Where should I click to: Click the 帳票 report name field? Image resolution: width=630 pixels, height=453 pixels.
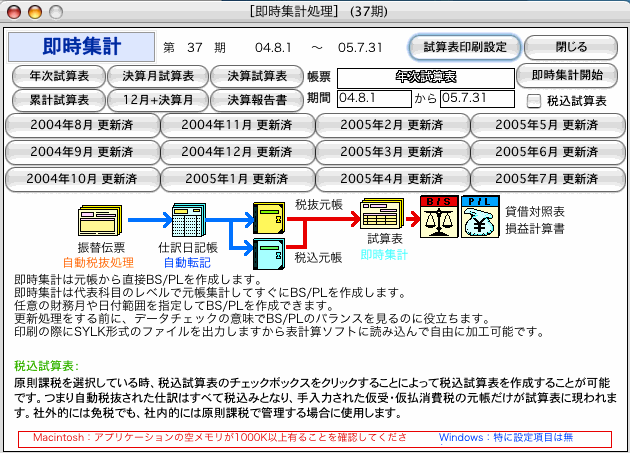point(424,76)
